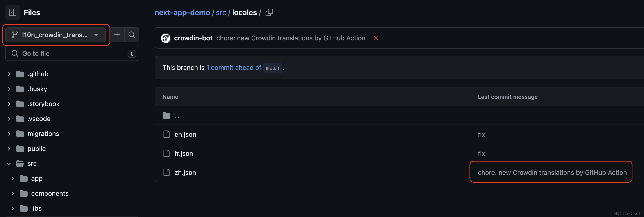Expand the components folder chevron
The width and height of the screenshot is (644, 217).
13,193
